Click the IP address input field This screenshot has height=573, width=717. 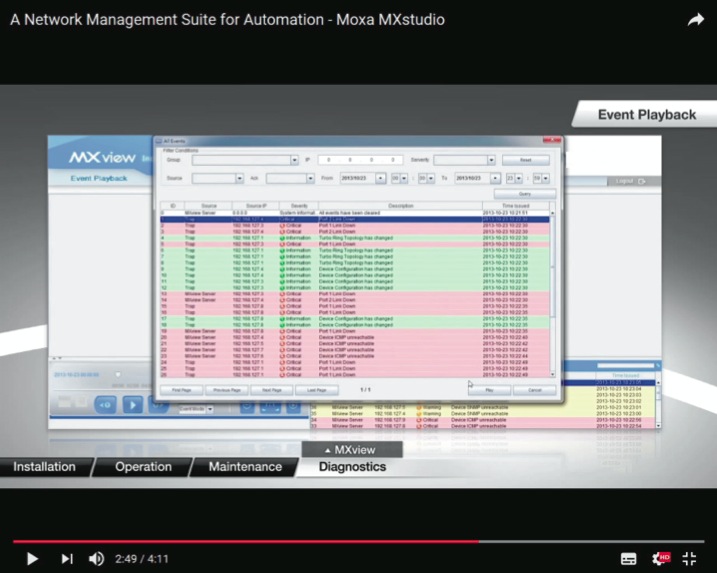pos(360,160)
